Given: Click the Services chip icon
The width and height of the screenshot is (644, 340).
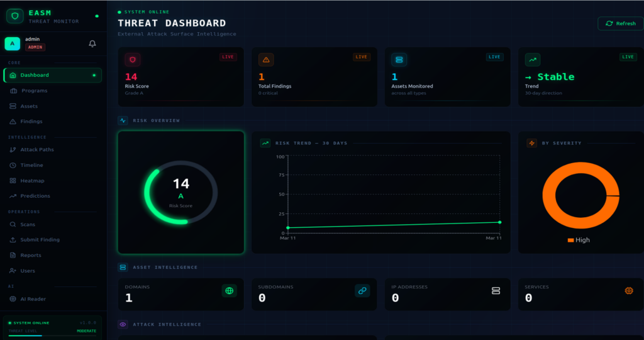Looking at the screenshot, I should (x=628, y=290).
